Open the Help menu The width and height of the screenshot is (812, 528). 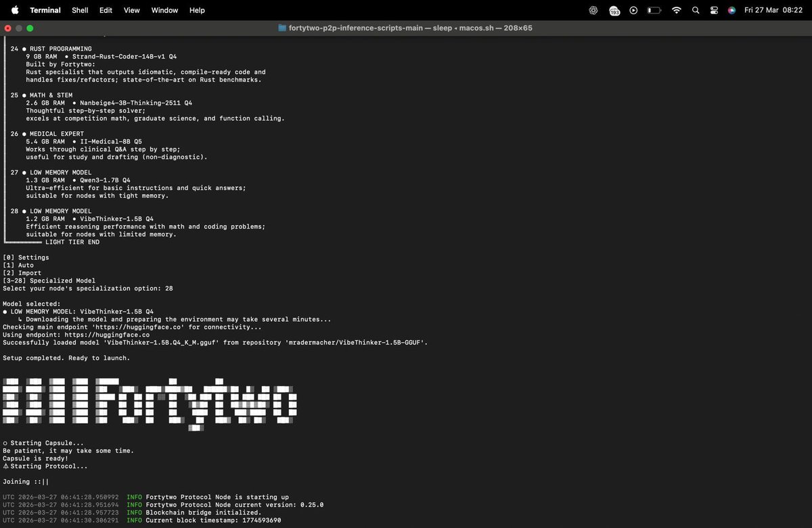pos(197,10)
